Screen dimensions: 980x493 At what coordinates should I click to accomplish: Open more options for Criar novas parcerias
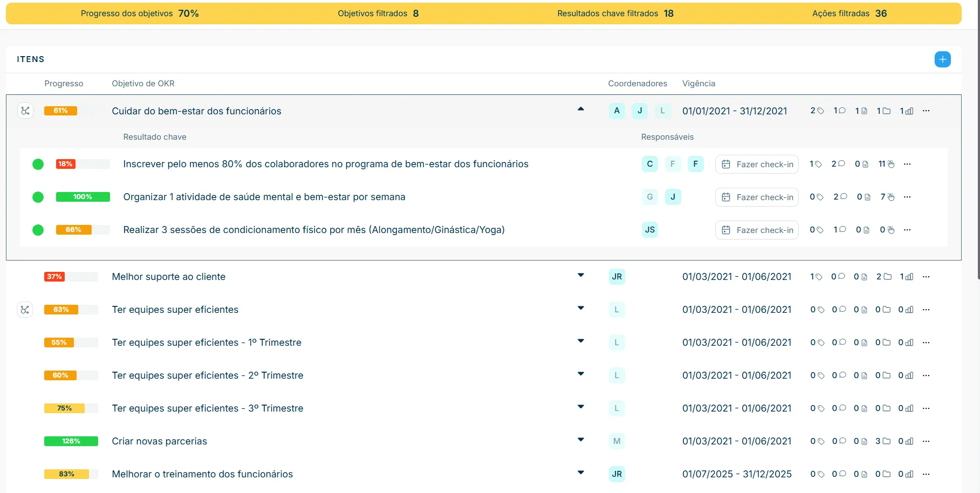[926, 441]
